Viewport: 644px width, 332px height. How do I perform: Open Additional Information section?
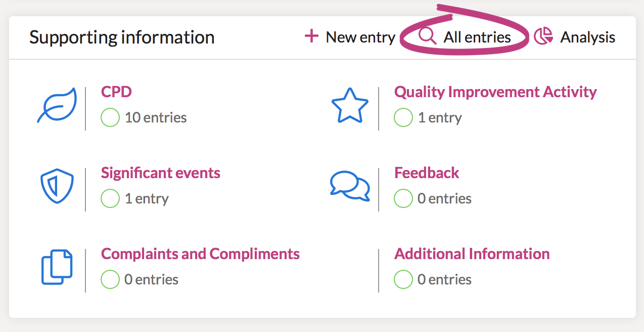(x=472, y=254)
